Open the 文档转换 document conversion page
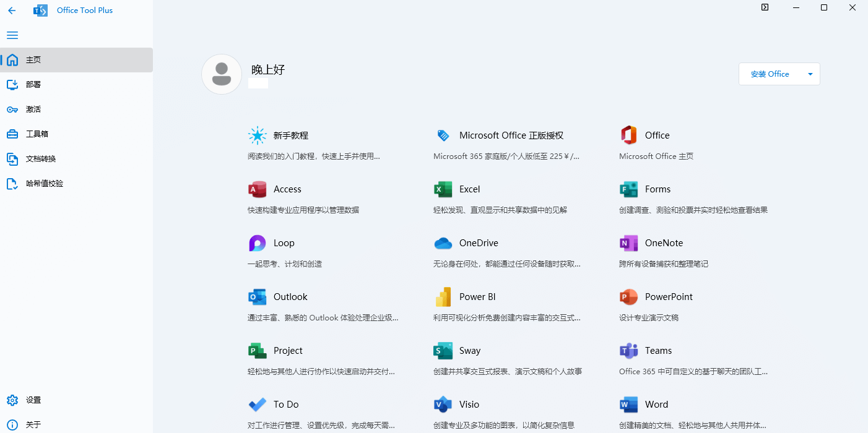Screen dimensions: 868x433 76,159
